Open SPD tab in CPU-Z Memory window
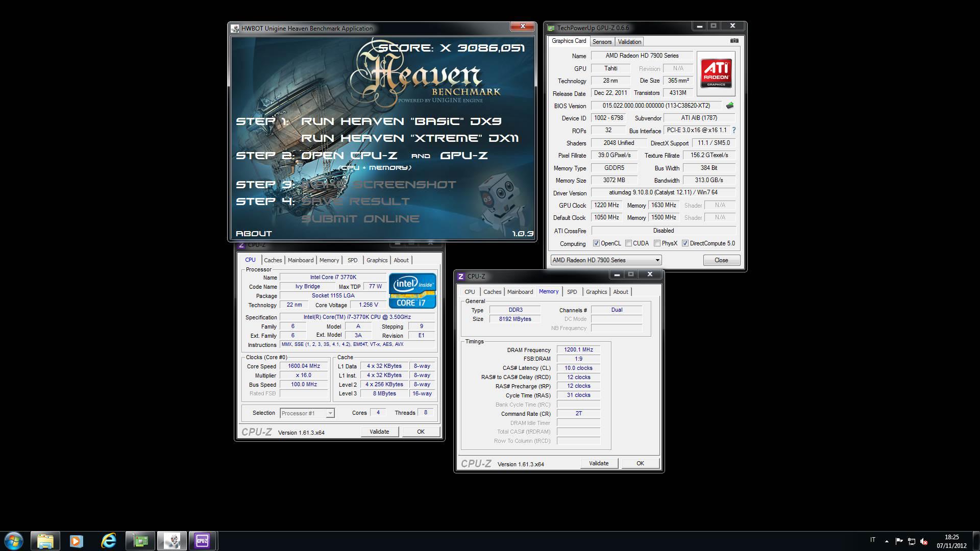Viewport: 980px width, 551px height. click(572, 292)
